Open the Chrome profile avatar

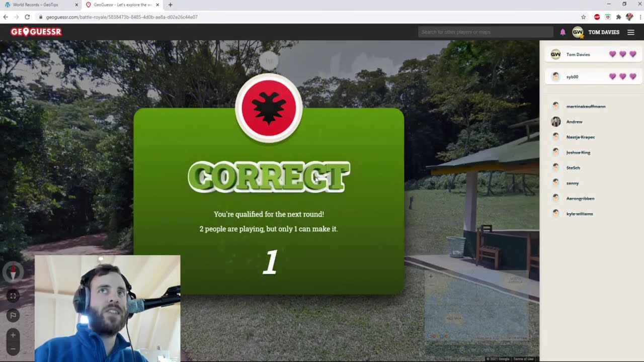(x=629, y=17)
